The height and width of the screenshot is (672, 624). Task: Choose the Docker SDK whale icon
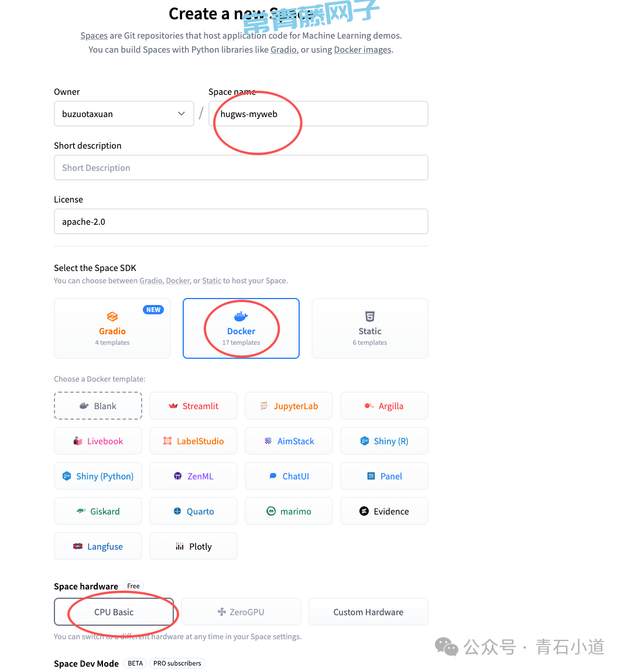coord(241,317)
